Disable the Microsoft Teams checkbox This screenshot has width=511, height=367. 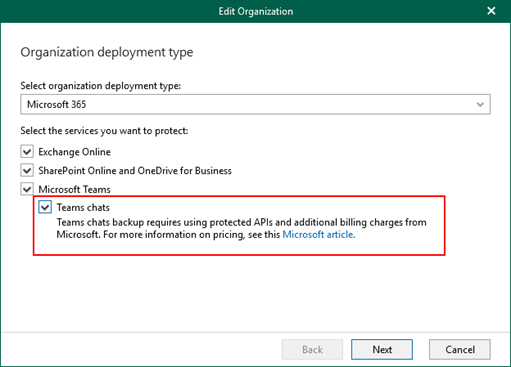pos(27,189)
